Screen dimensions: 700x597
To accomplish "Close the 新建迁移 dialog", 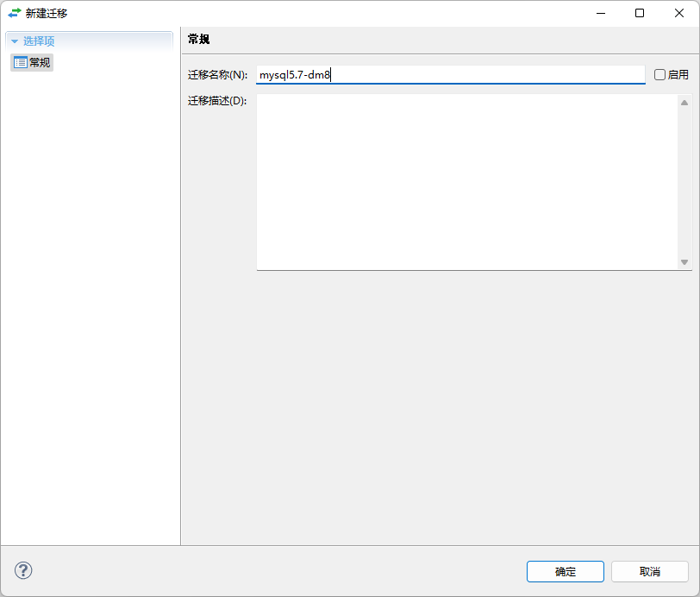I will (679, 13).
